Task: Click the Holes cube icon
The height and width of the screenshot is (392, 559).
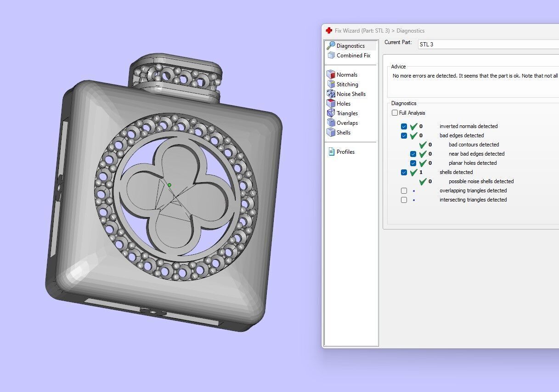Action: [331, 103]
